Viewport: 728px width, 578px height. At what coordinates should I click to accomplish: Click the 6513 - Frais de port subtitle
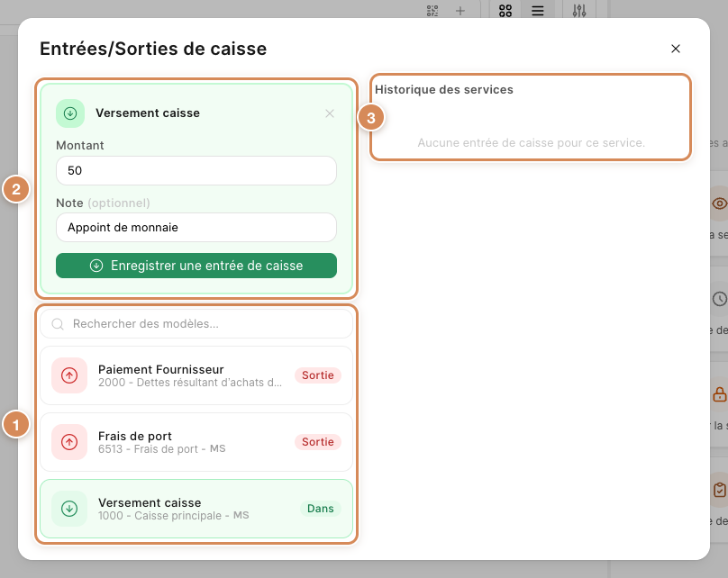[x=161, y=449]
